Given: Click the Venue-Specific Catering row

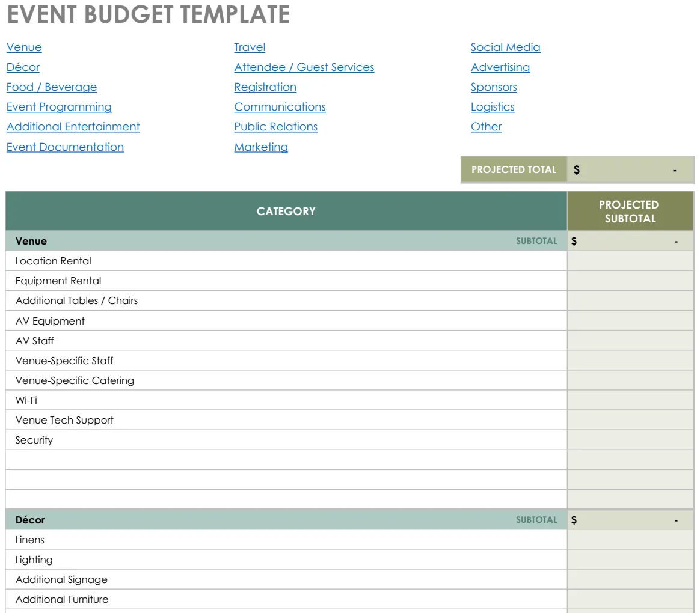Looking at the screenshot, I should tap(286, 380).
